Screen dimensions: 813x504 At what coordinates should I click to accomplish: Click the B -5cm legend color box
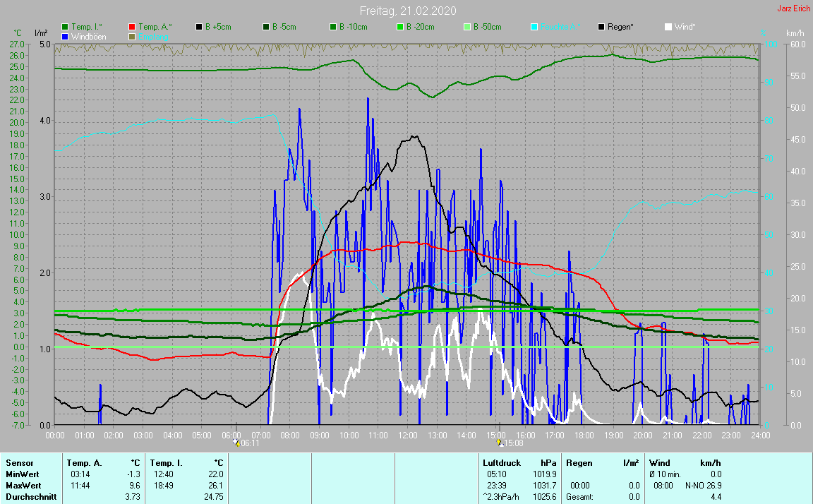coord(266,27)
